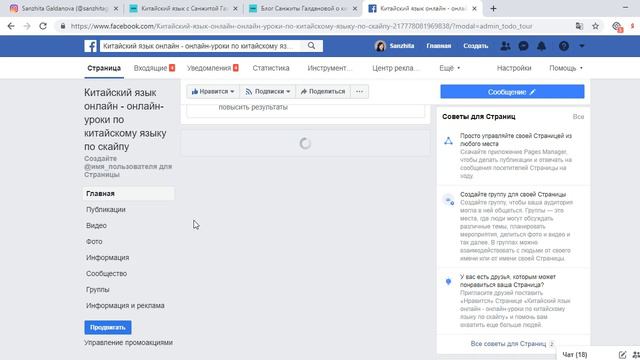640x360 pixels.
Task: Open the three-dots more actions menu
Action: pos(359,91)
